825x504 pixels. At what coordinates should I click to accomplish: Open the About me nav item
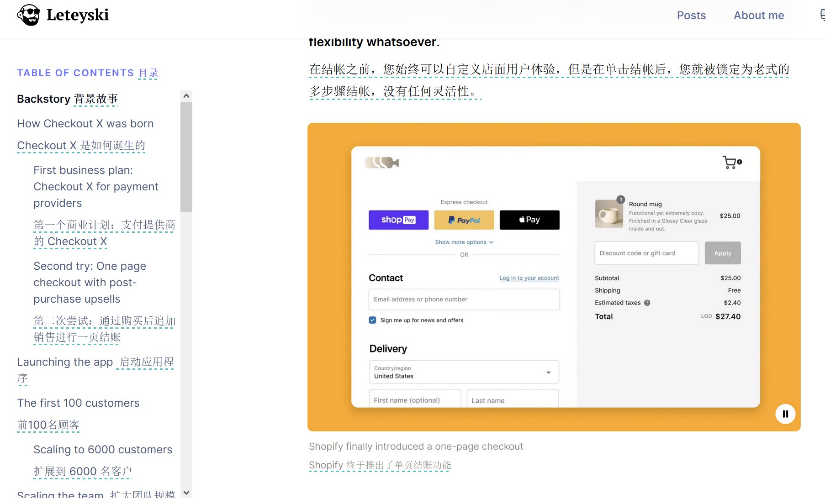coord(758,16)
